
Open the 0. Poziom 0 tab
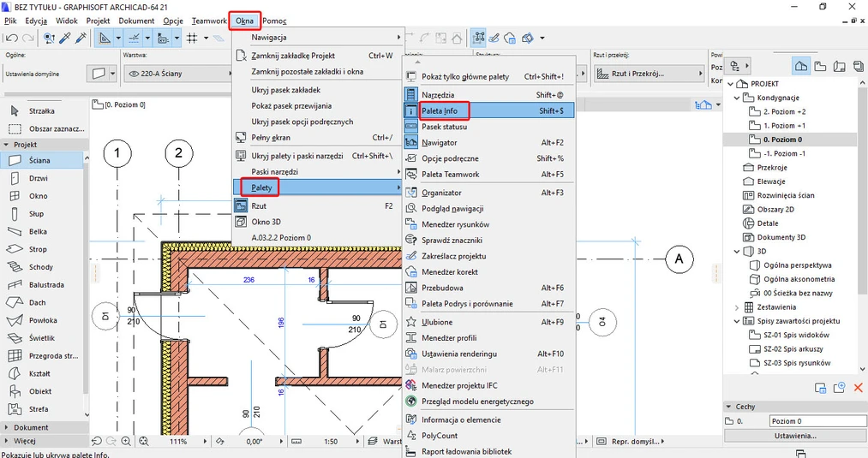pos(119,104)
